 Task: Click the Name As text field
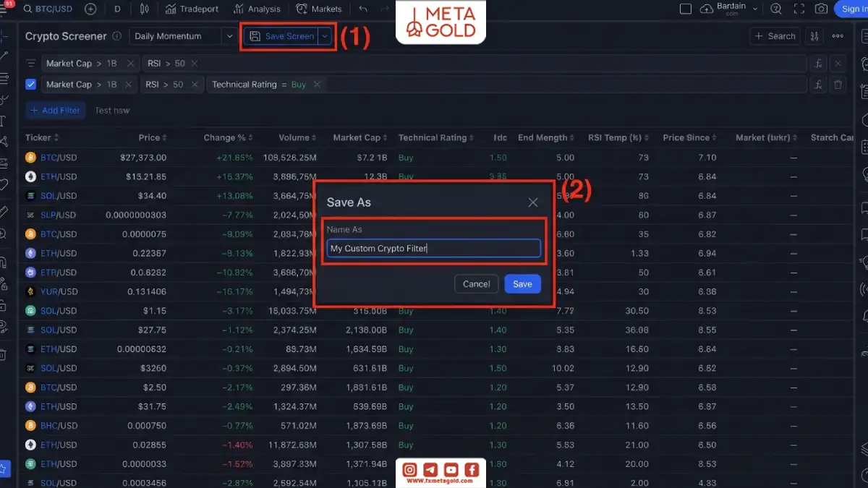tap(433, 248)
